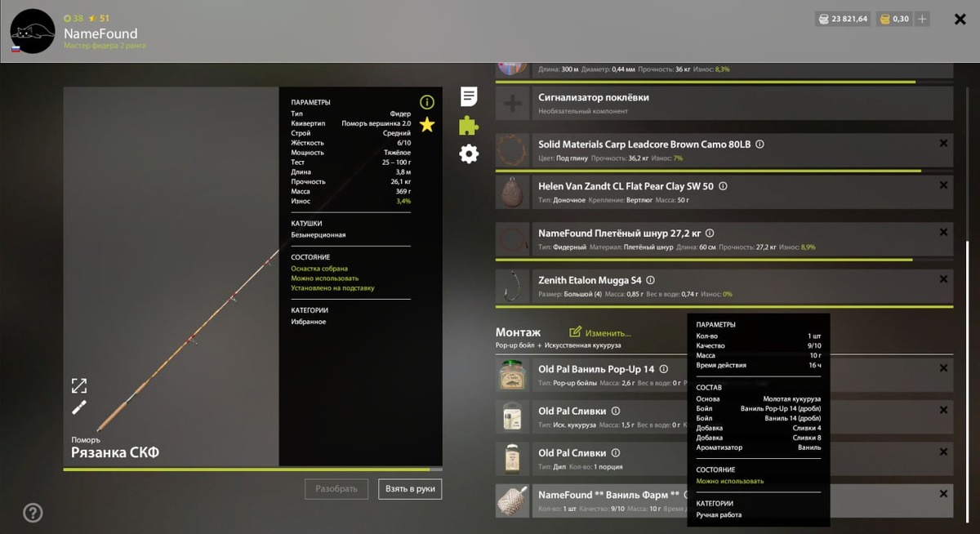Click the Old Pal Ваниль Pop-Up jar thumbnail
980x534 pixels.
(x=513, y=375)
